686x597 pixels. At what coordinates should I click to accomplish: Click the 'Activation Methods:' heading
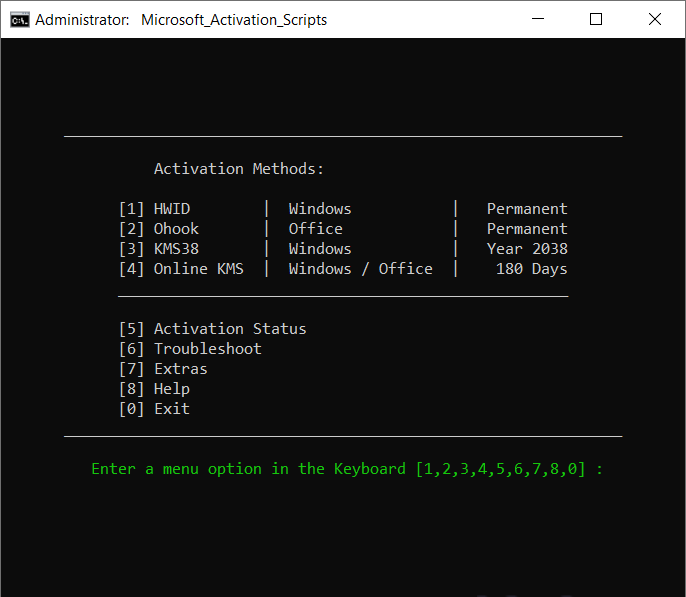239,169
